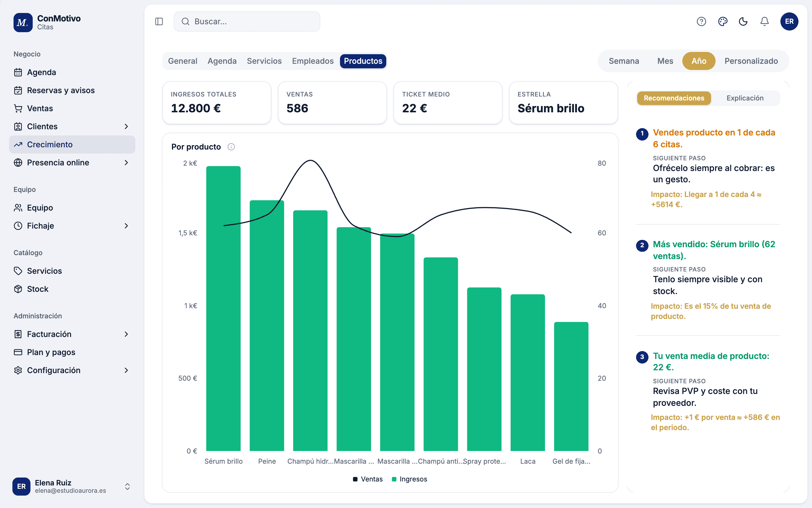Screen dimensions: 812x508
Task: Click recommendation 'Tu venta media de producto'
Action: [711, 362]
